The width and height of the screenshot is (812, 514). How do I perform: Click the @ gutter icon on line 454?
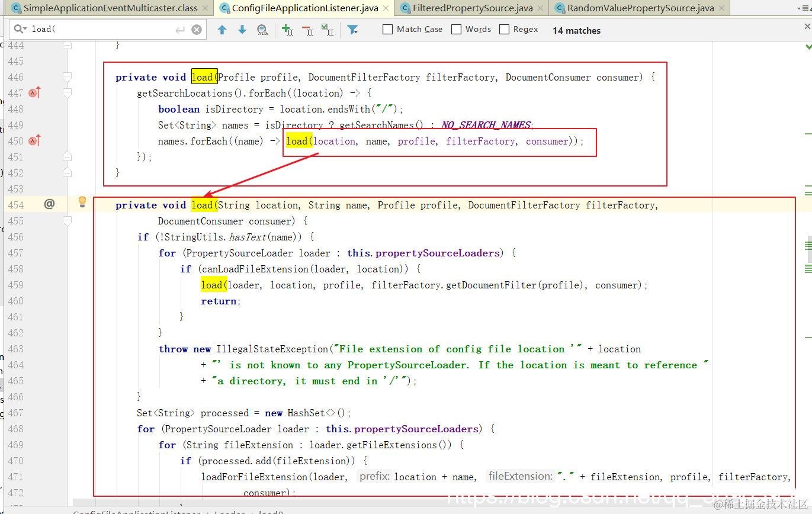[49, 204]
